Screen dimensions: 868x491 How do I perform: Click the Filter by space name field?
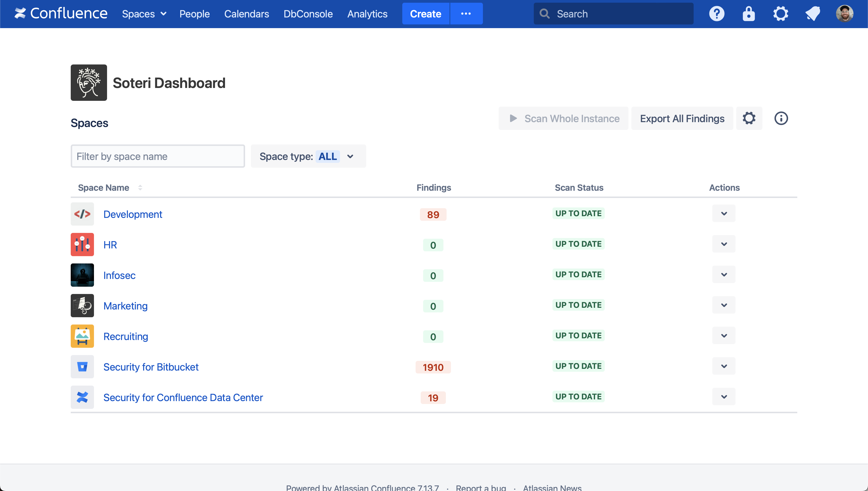coord(158,156)
